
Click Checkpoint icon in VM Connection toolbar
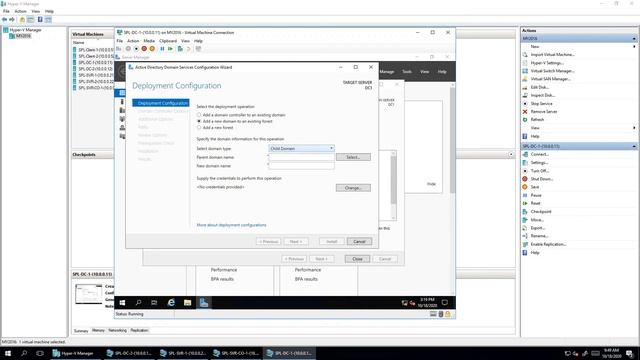click(x=180, y=49)
